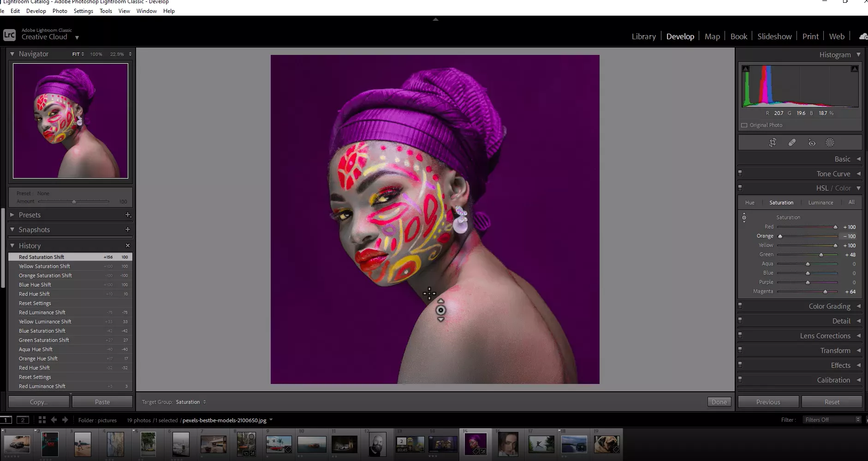This screenshot has width=868, height=461.
Task: Toggle the highlight clipping indicator in histogram
Action: [x=855, y=69]
